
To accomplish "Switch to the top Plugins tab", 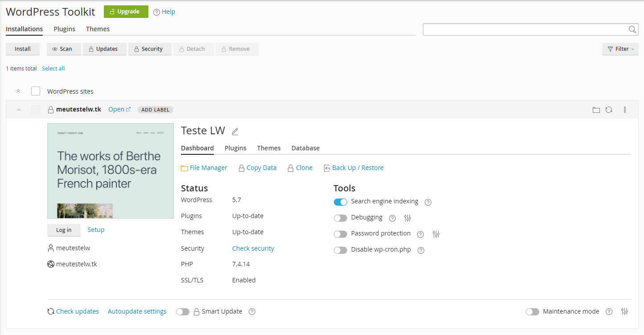I will coord(65,29).
